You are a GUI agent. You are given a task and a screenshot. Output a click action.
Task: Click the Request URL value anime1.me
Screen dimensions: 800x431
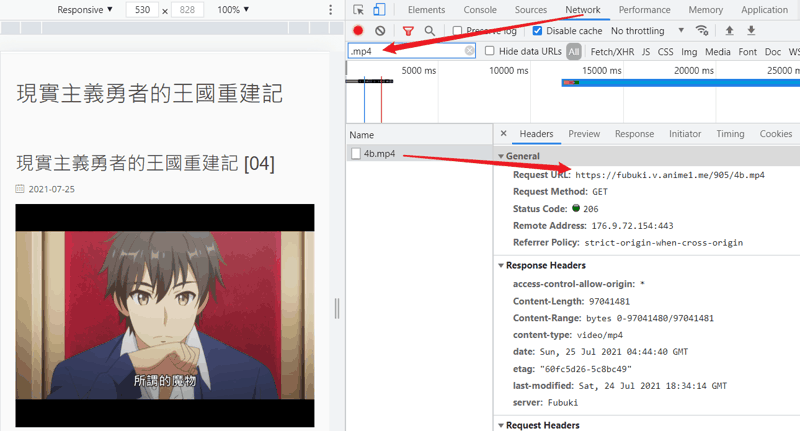pyautogui.click(x=670, y=175)
